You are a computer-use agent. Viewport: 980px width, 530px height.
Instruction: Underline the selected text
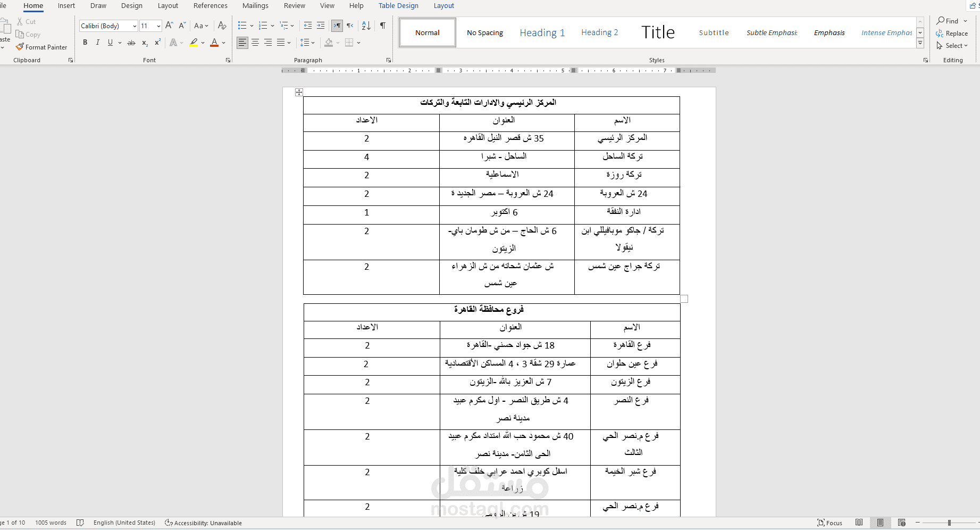[110, 43]
